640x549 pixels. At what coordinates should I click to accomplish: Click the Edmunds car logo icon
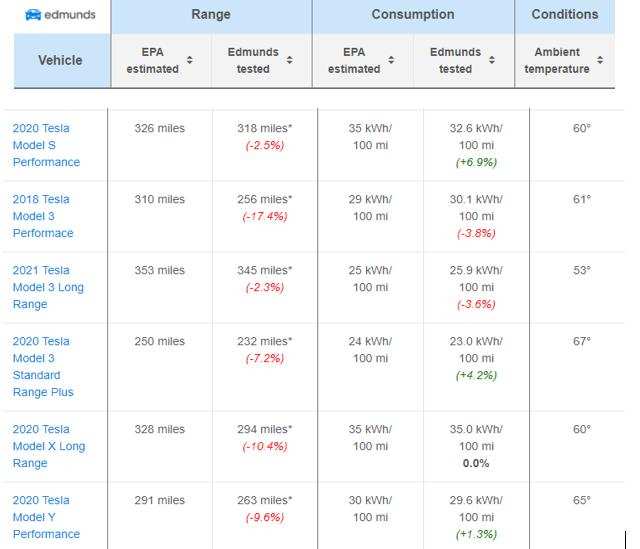pos(31,15)
